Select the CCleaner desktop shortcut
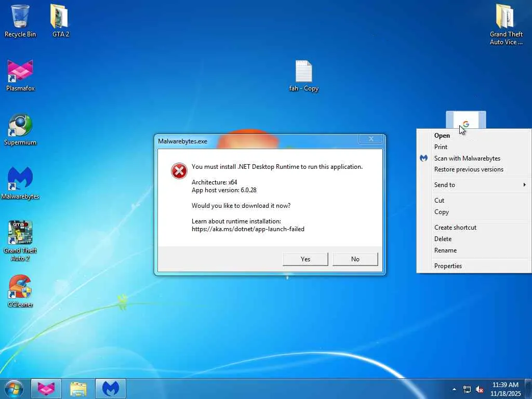This screenshot has height=399, width=532. tap(20, 290)
